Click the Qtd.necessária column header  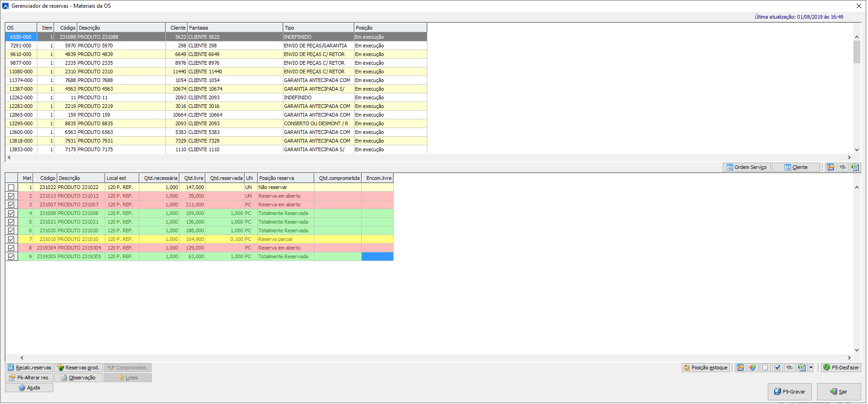pos(159,178)
